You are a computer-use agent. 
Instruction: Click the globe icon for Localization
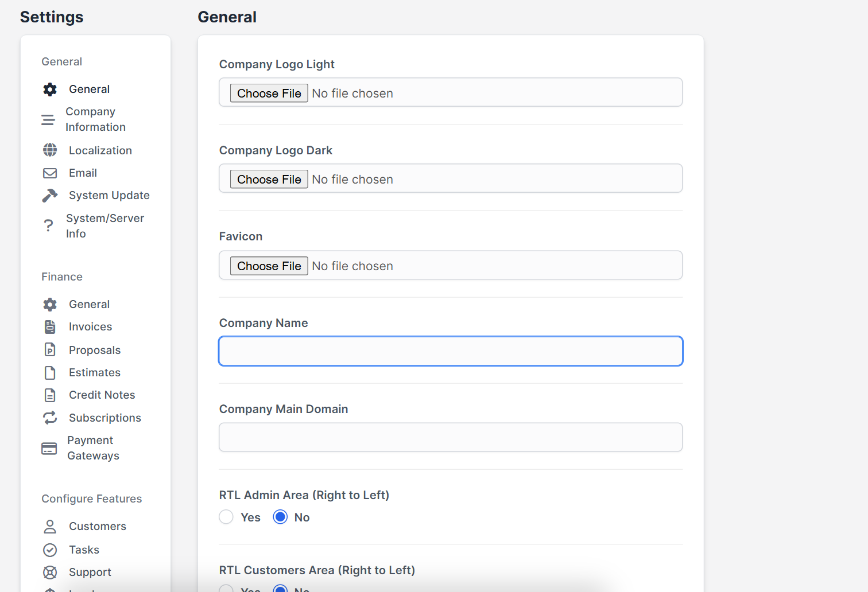click(x=50, y=150)
